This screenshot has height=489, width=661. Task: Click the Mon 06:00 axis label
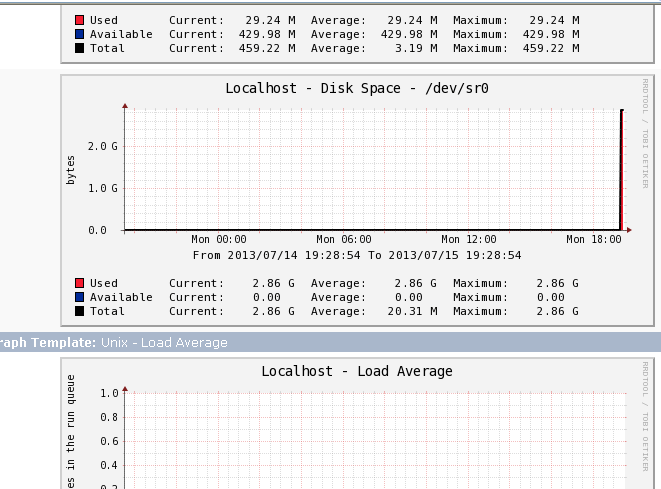pyautogui.click(x=344, y=239)
